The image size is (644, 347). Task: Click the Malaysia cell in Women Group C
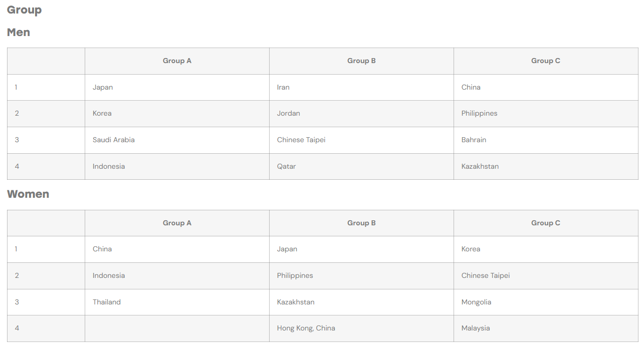(x=546, y=328)
